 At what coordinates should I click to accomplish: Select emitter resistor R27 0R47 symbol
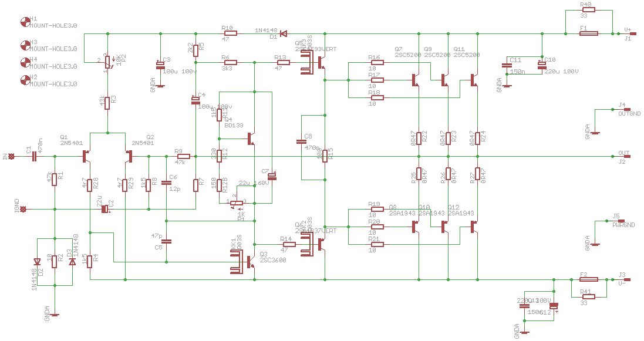click(478, 174)
